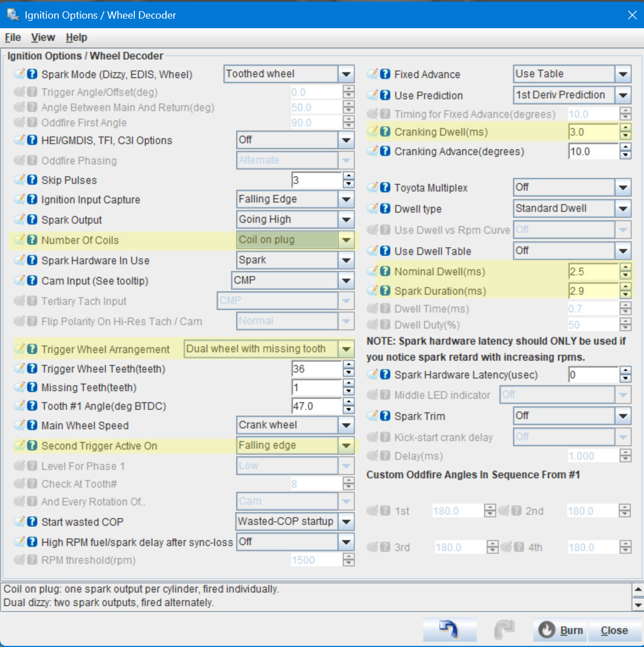Viewport: 644px width, 647px height.
Task: Open the Dwell type dropdown
Action: (623, 209)
